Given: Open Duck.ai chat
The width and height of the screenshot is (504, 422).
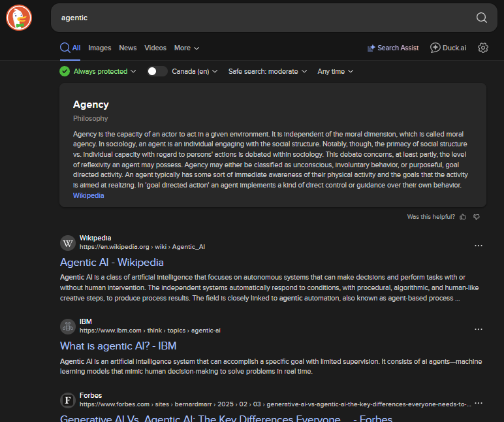Looking at the screenshot, I should 448,48.
